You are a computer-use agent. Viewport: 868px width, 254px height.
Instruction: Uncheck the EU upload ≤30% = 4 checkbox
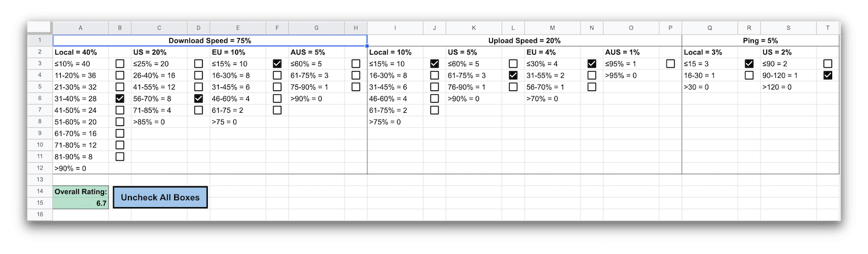(x=592, y=64)
